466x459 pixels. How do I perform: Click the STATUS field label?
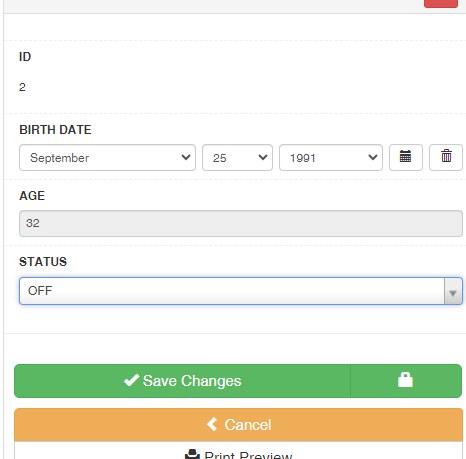pos(43,262)
